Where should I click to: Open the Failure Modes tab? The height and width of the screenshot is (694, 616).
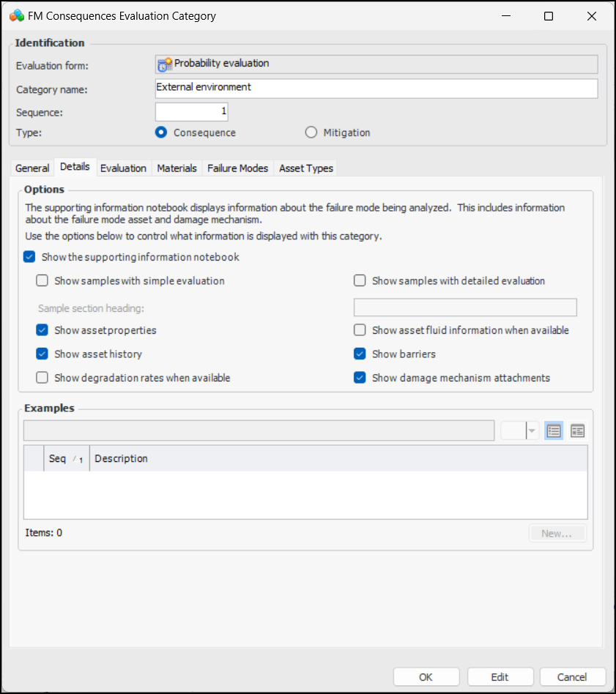(238, 168)
